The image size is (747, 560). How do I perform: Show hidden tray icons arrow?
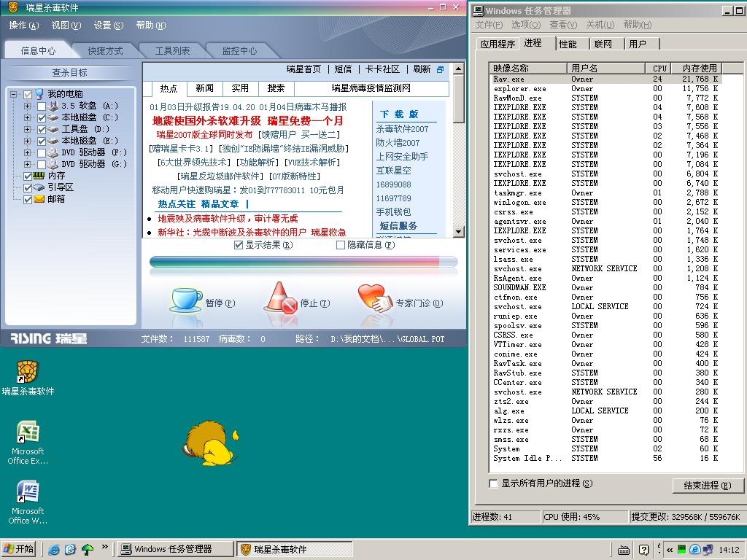pos(670,550)
